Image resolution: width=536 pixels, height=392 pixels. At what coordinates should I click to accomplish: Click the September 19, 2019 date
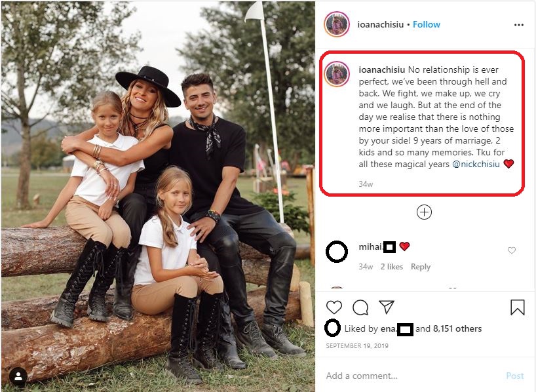tap(358, 345)
